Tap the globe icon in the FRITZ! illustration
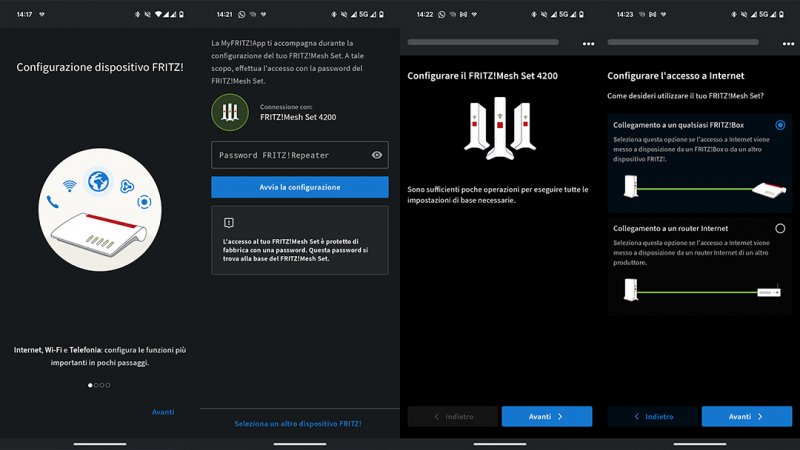The image size is (800, 450). [x=98, y=181]
